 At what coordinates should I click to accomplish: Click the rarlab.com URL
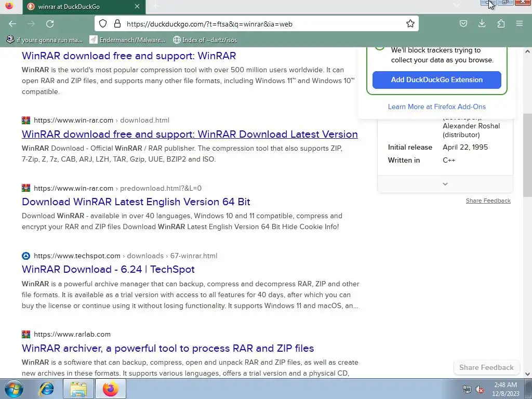72,334
